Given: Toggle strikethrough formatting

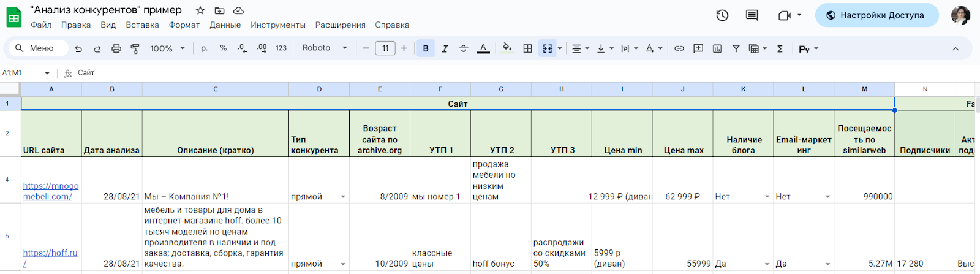Looking at the screenshot, I should tap(464, 48).
